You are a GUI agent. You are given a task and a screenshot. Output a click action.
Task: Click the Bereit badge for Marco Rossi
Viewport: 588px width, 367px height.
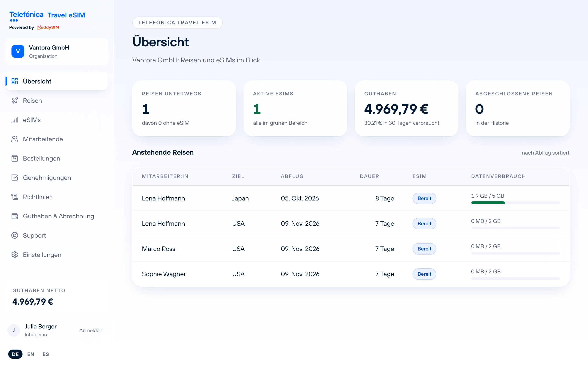pos(424,249)
